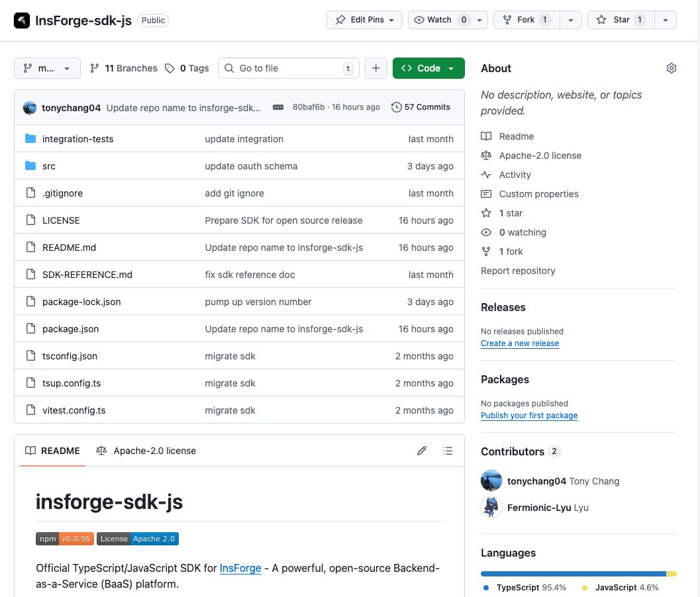Click the InsForge logo avatar icon
The width and height of the screenshot is (700, 597).
click(x=21, y=20)
